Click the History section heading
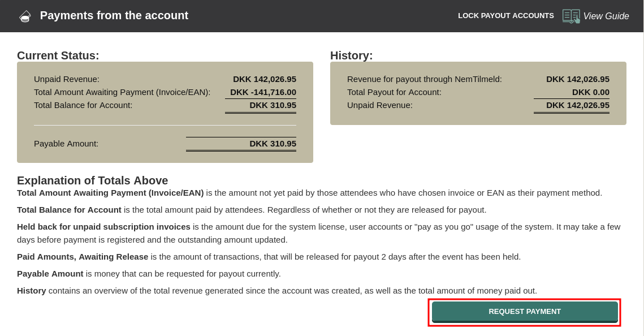The height and width of the screenshot is (336, 644). tap(352, 55)
